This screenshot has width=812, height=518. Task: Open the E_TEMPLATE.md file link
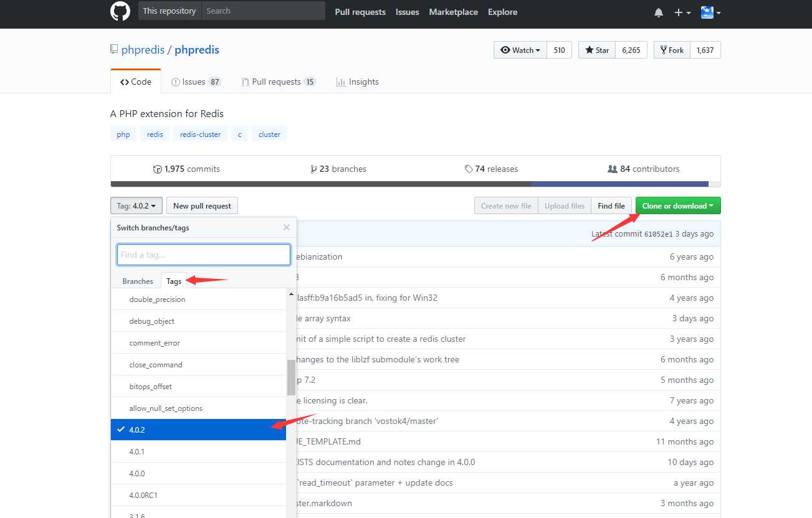point(328,441)
